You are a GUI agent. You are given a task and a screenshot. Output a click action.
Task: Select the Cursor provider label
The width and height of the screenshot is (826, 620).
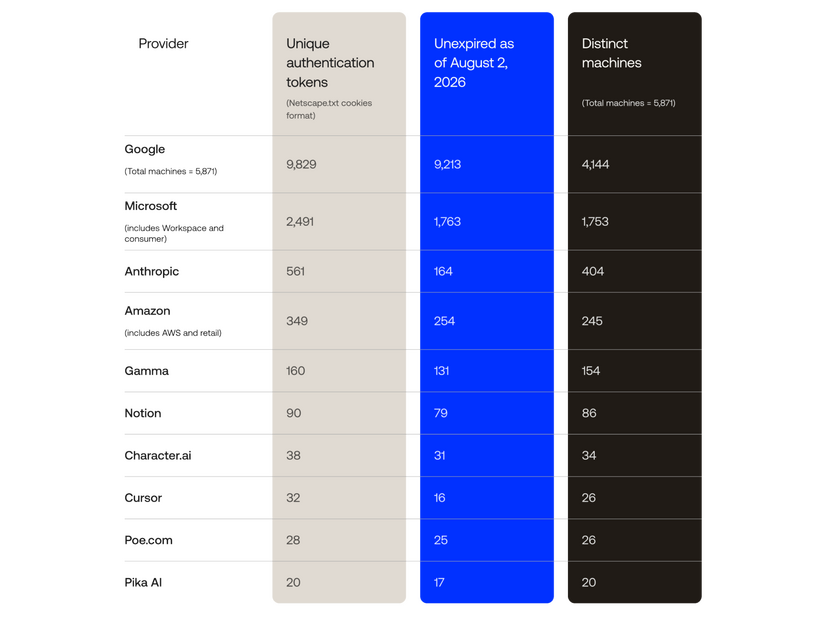(x=143, y=498)
